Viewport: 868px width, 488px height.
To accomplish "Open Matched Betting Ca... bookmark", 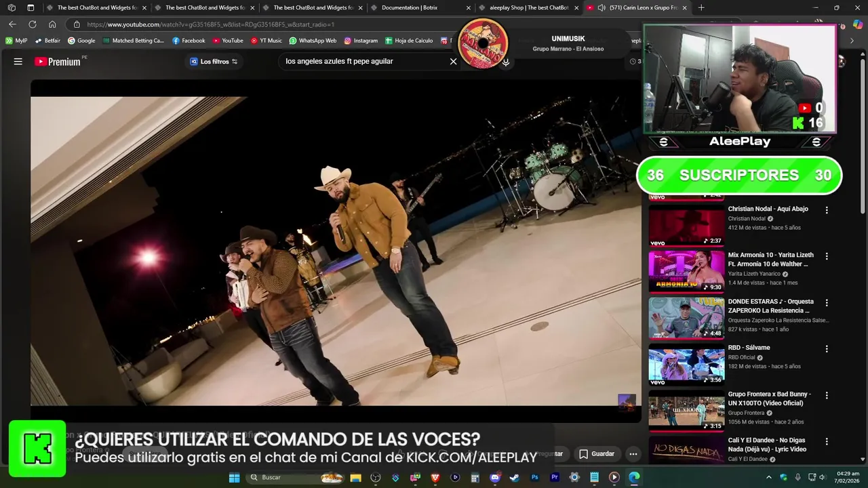I will (134, 41).
